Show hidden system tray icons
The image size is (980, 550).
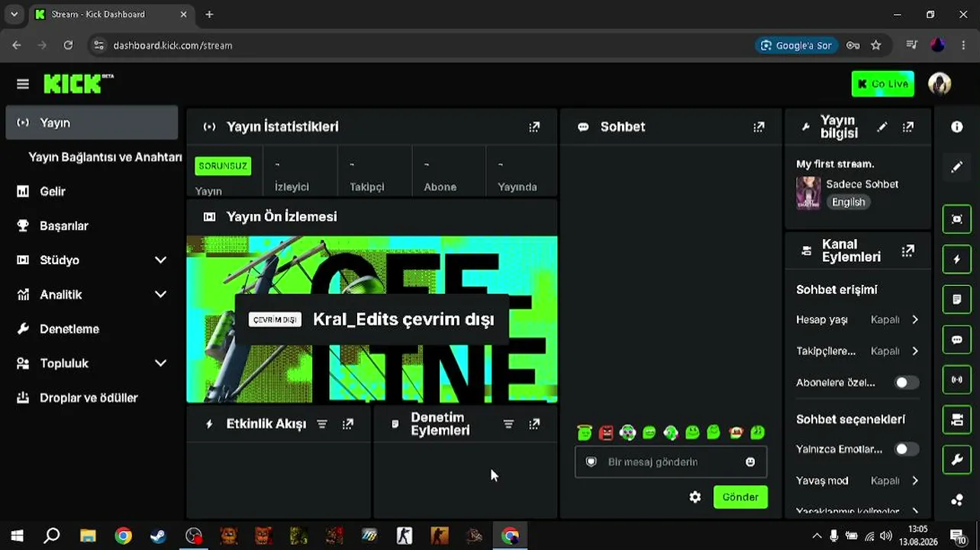(817, 536)
